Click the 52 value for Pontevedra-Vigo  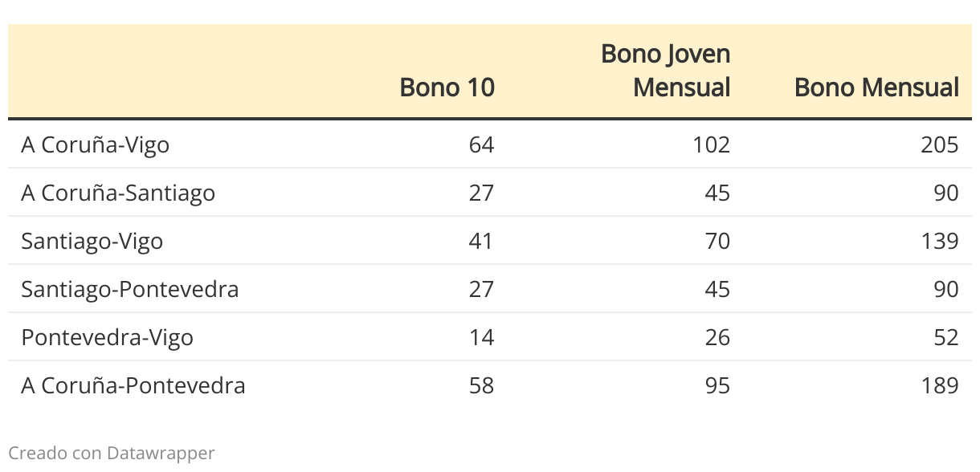(x=946, y=337)
